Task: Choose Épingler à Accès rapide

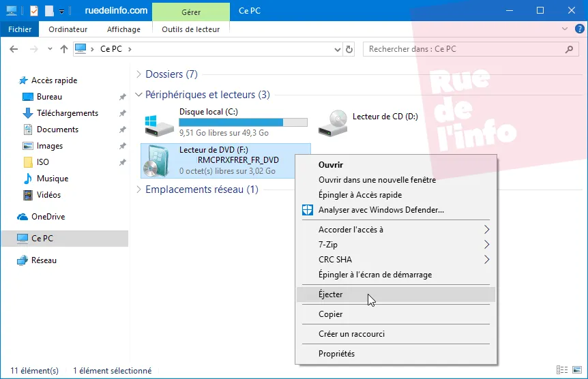Action: point(396,195)
